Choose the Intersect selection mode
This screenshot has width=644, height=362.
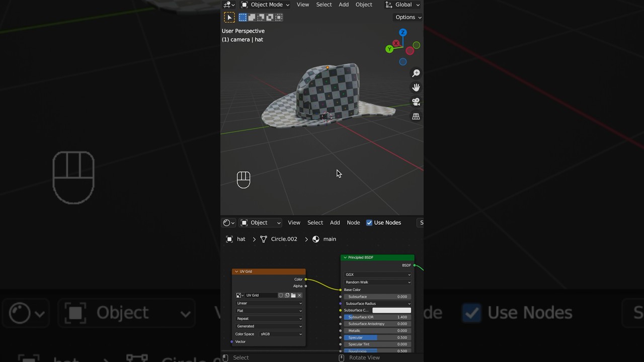click(x=279, y=17)
